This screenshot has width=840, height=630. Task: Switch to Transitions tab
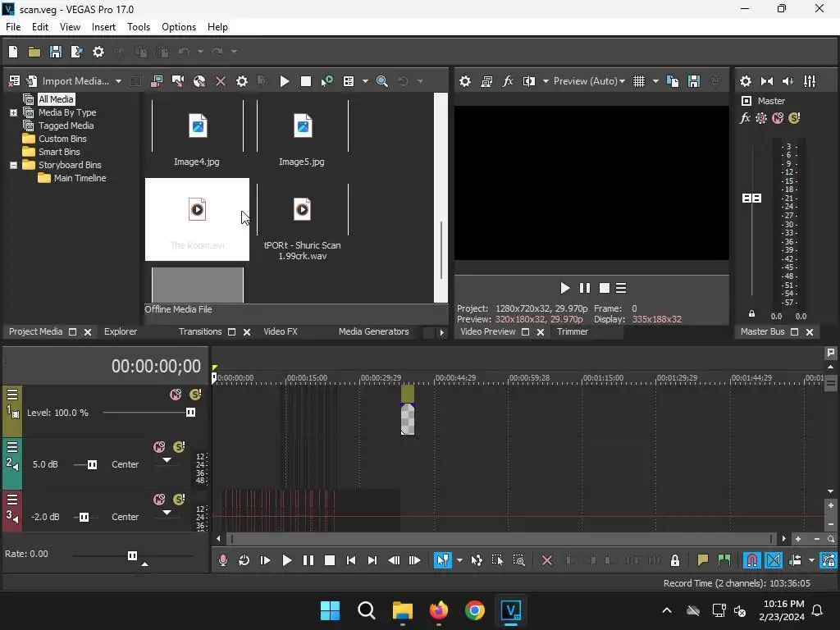pyautogui.click(x=200, y=331)
